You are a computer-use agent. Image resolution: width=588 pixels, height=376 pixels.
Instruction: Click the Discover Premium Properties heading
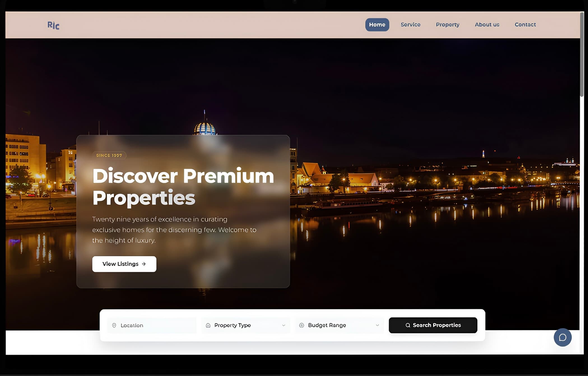click(183, 186)
